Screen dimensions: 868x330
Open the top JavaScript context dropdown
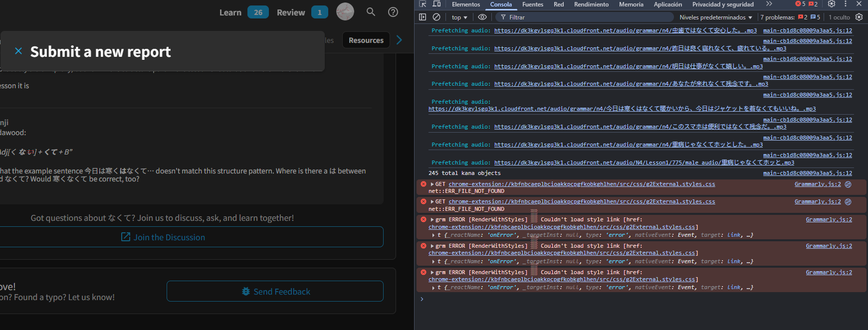point(459,17)
